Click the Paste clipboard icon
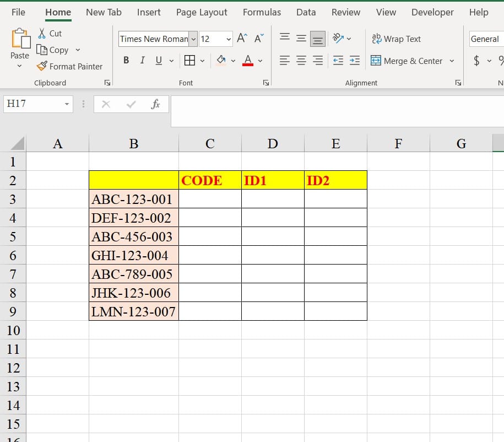504x442 pixels. 19,40
